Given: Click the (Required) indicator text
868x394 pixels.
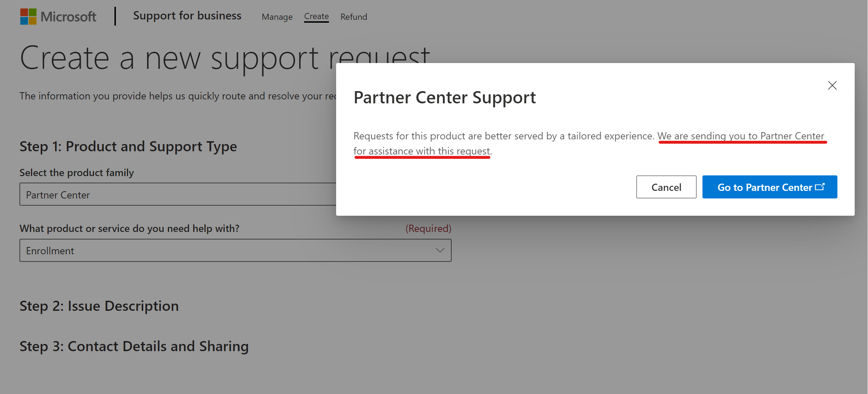Looking at the screenshot, I should (428, 228).
